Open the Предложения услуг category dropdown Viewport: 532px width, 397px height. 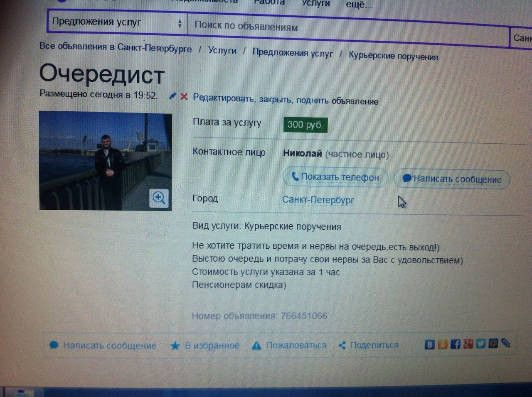point(117,22)
